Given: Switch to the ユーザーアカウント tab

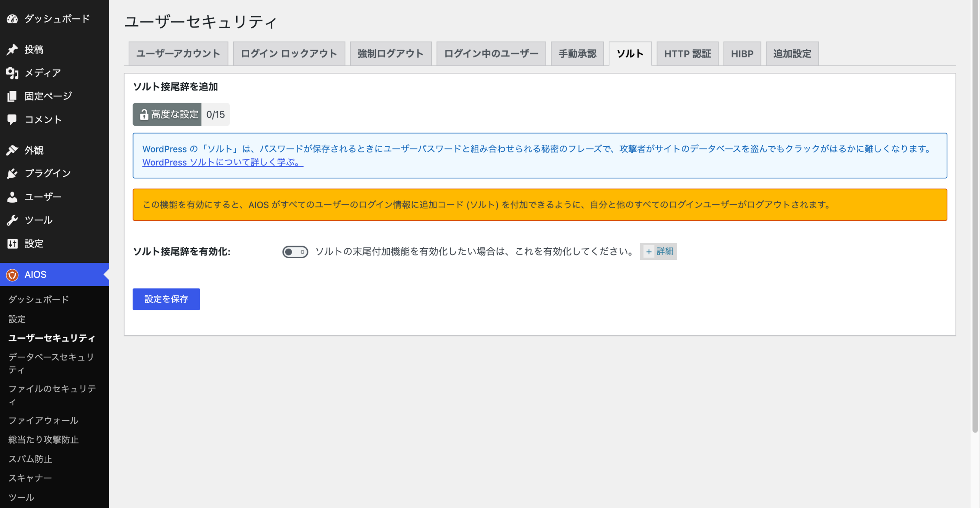Looking at the screenshot, I should click(x=178, y=54).
